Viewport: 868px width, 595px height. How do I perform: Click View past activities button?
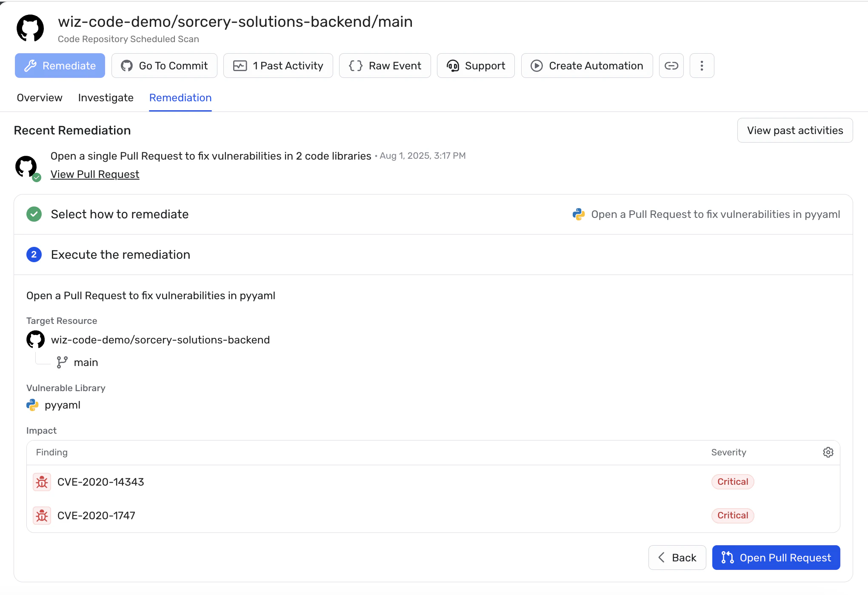(x=795, y=130)
